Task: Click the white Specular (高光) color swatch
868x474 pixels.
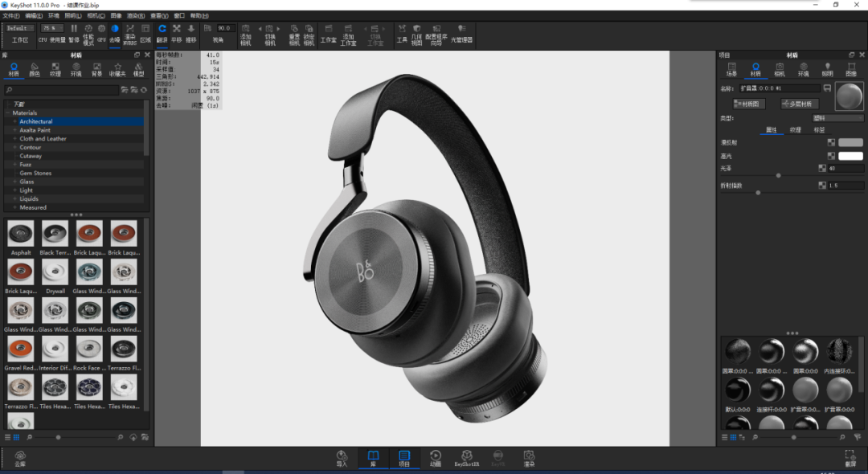Action: pos(850,156)
